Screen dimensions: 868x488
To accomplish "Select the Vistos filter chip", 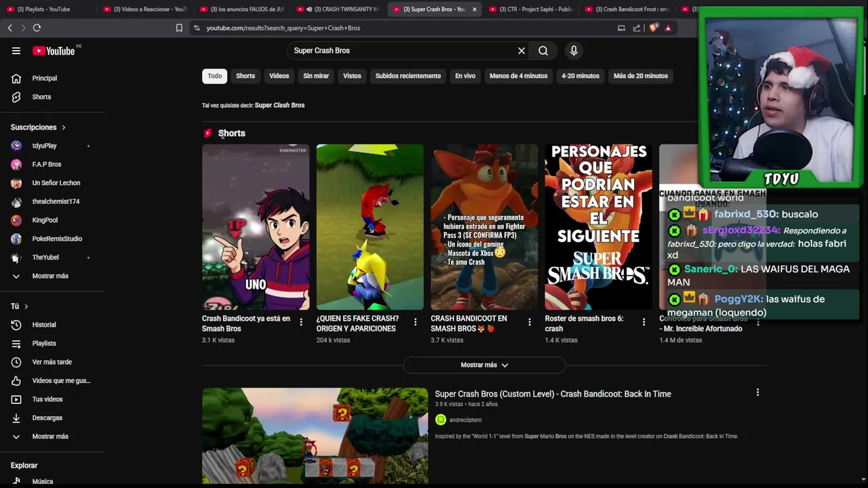I will coord(352,76).
